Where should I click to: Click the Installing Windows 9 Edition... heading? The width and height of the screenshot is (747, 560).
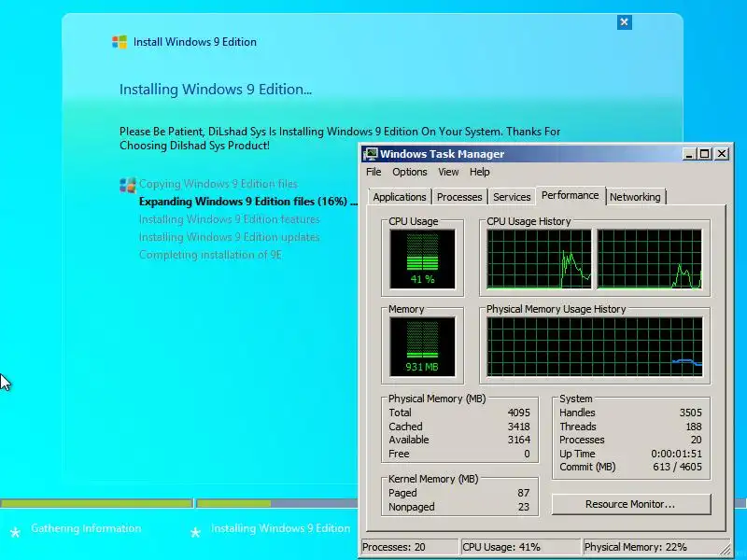click(x=216, y=90)
